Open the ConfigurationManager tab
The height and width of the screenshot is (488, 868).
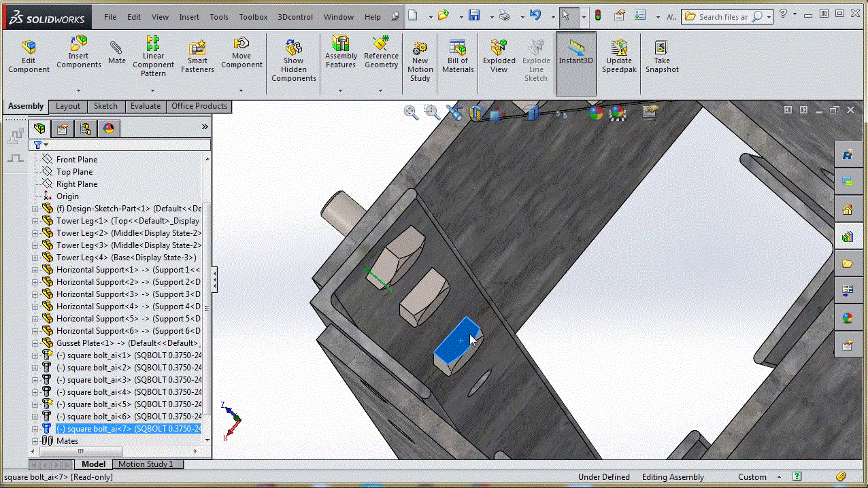click(85, 128)
